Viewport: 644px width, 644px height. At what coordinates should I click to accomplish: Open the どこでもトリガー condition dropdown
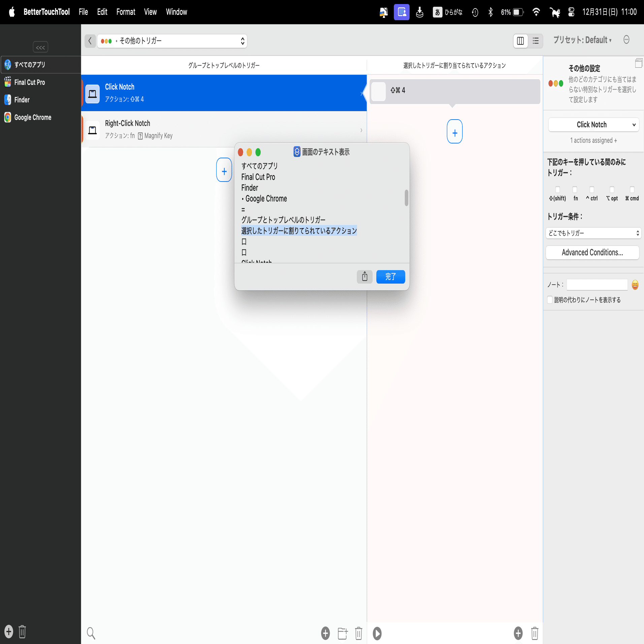tap(593, 233)
